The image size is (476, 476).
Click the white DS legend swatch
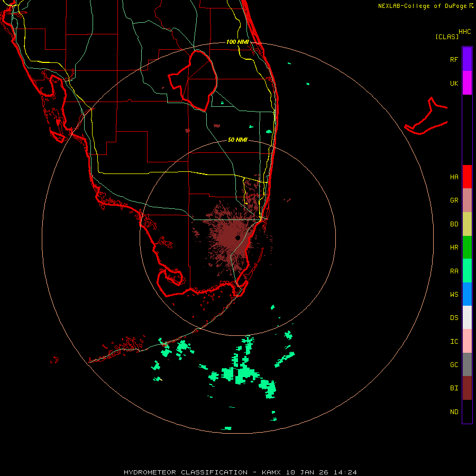[x=467, y=317]
